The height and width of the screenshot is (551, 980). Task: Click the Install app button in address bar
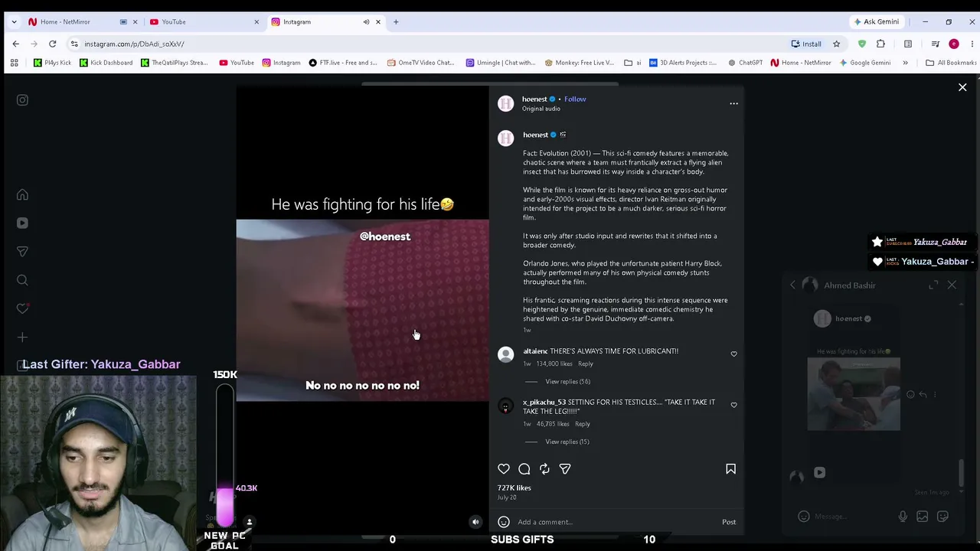click(x=806, y=44)
